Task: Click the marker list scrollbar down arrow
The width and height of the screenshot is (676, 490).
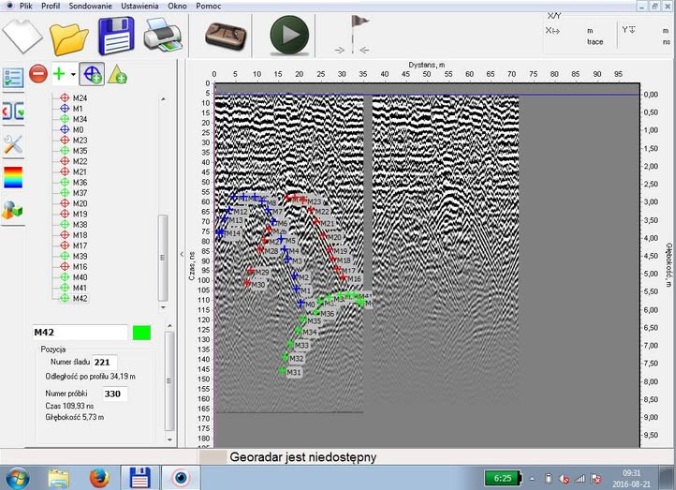Action: click(163, 308)
